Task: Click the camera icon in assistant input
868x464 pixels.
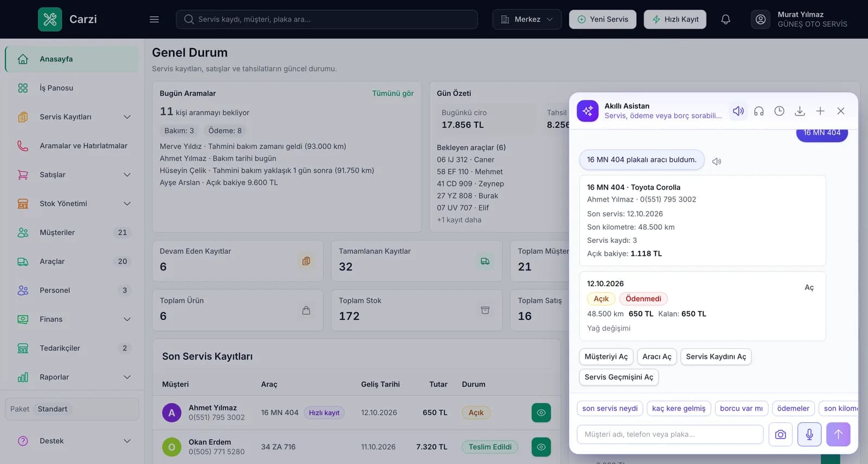Action: coord(781,434)
